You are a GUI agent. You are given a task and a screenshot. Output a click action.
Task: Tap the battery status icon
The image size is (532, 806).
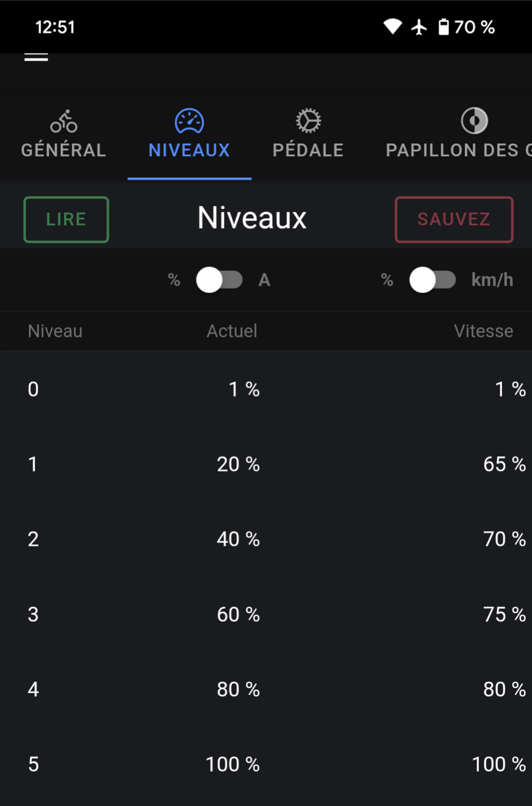pos(443,27)
